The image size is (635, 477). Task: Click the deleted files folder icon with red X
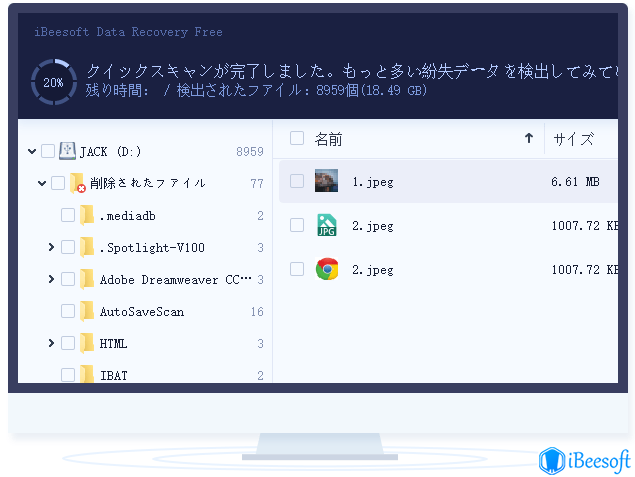coord(77,183)
